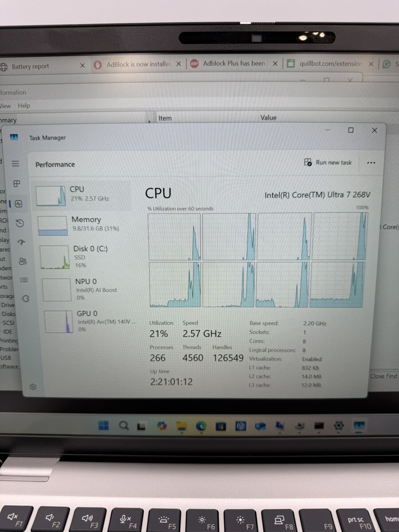Open taskbar Search magnifier
Screen dimensions: 399x532
click(x=124, y=426)
